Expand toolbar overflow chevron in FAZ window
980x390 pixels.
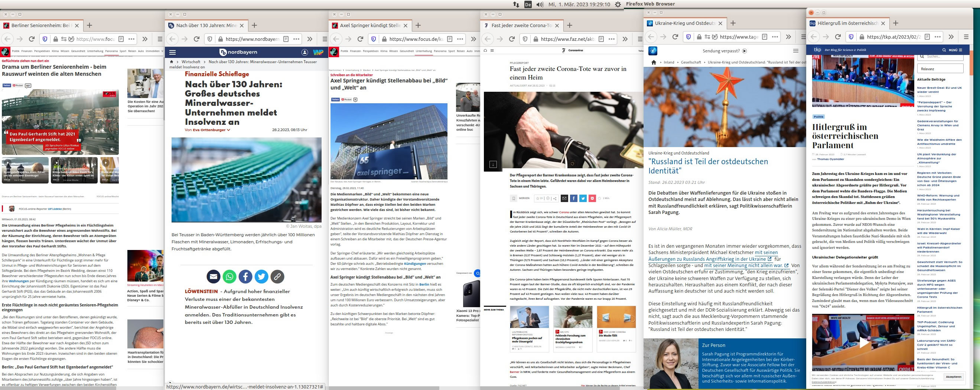tap(625, 39)
